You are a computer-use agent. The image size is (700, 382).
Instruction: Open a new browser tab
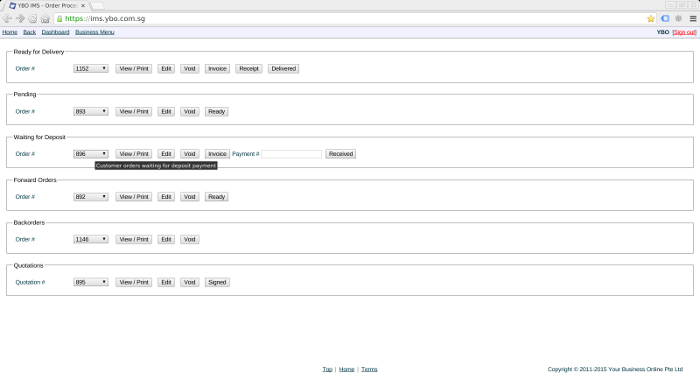coord(97,6)
